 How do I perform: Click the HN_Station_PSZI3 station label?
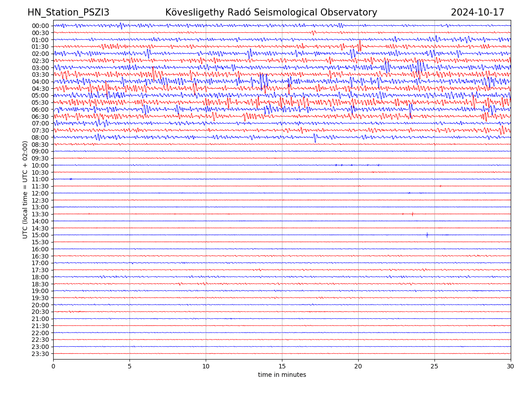[68, 12]
